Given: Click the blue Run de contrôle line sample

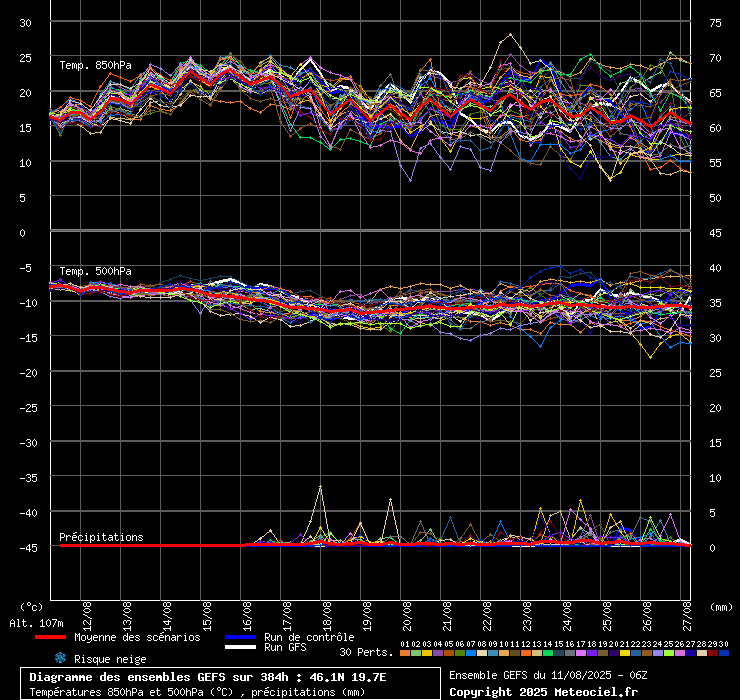Looking at the screenshot, I should [241, 637].
